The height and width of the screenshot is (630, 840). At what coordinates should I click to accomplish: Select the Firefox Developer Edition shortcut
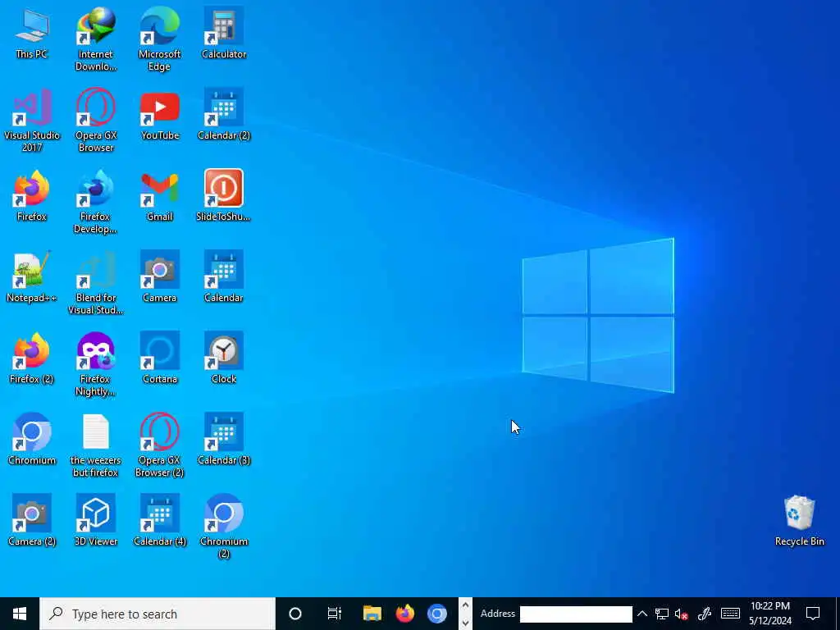(95, 202)
